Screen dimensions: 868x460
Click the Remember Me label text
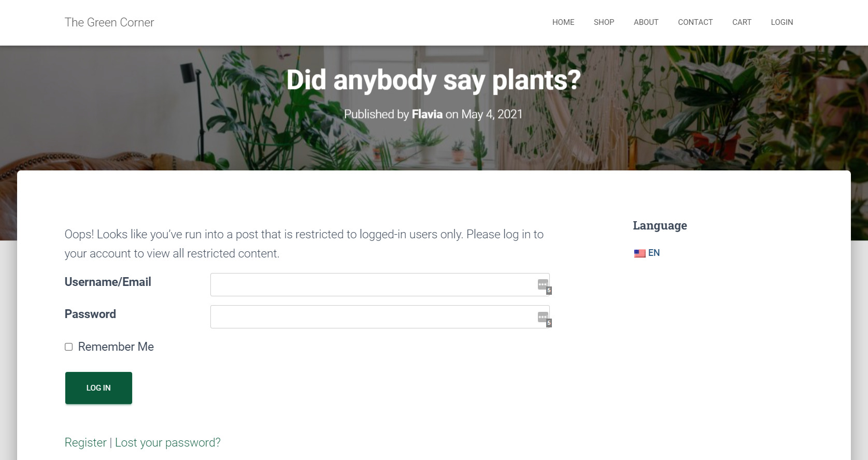point(116,347)
